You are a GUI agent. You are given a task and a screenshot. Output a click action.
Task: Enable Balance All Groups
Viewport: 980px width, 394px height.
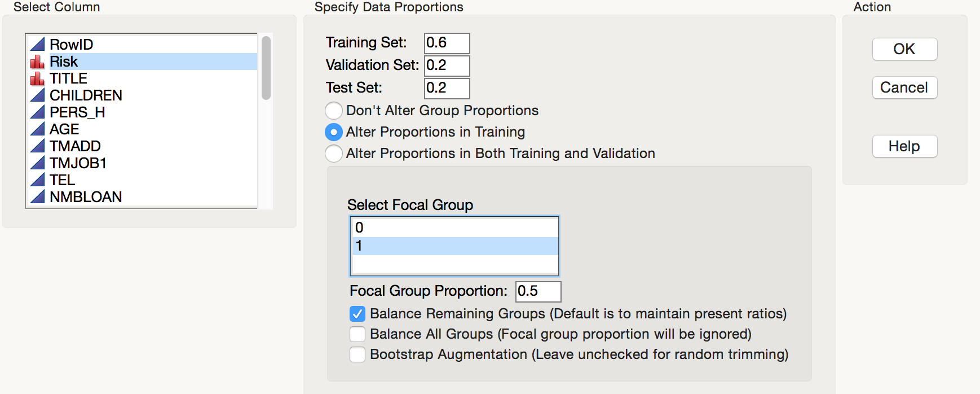357,334
